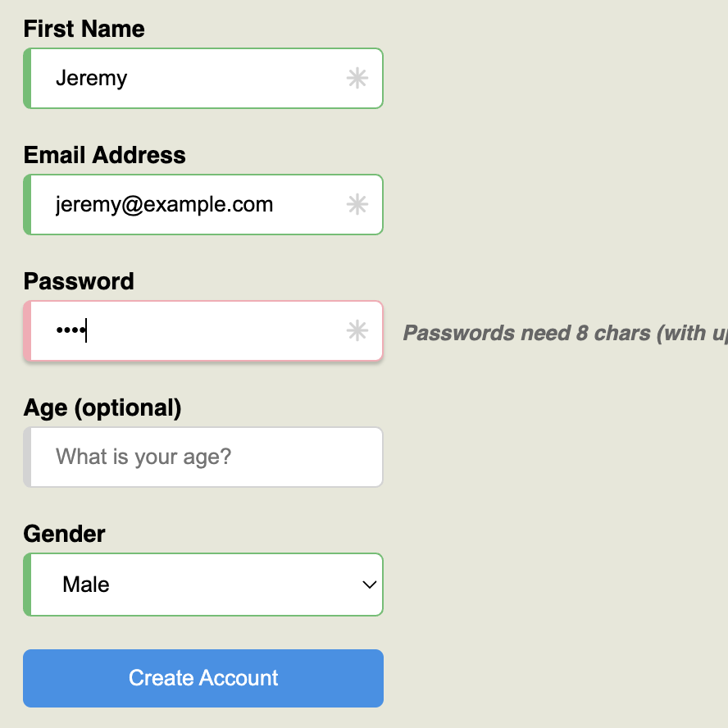Click the Gender dropdown chevron arrow
Image resolution: width=728 pixels, height=728 pixels.
tap(369, 585)
